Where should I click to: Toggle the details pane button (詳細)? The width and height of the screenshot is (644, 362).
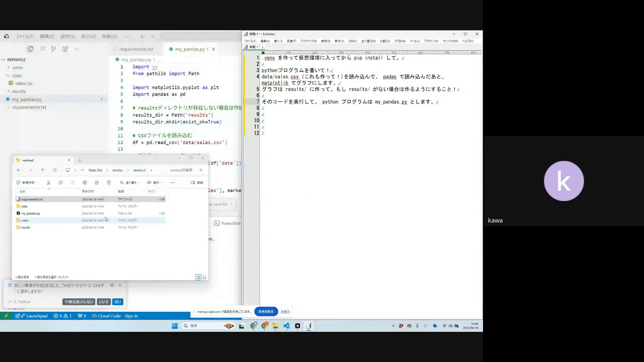pyautogui.click(x=197, y=183)
